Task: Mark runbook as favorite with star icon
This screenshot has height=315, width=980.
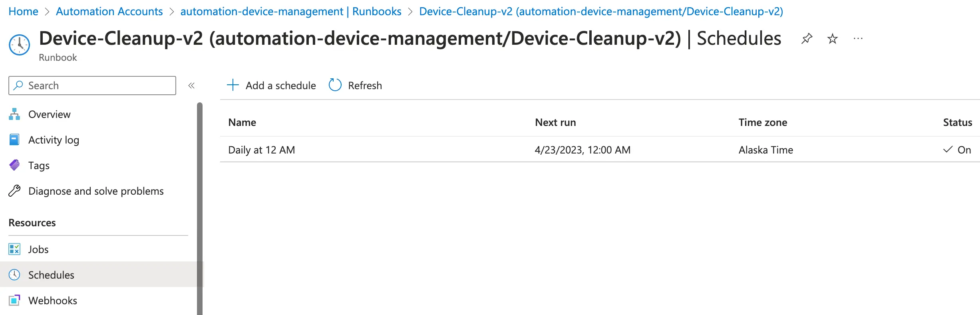Action: click(832, 39)
